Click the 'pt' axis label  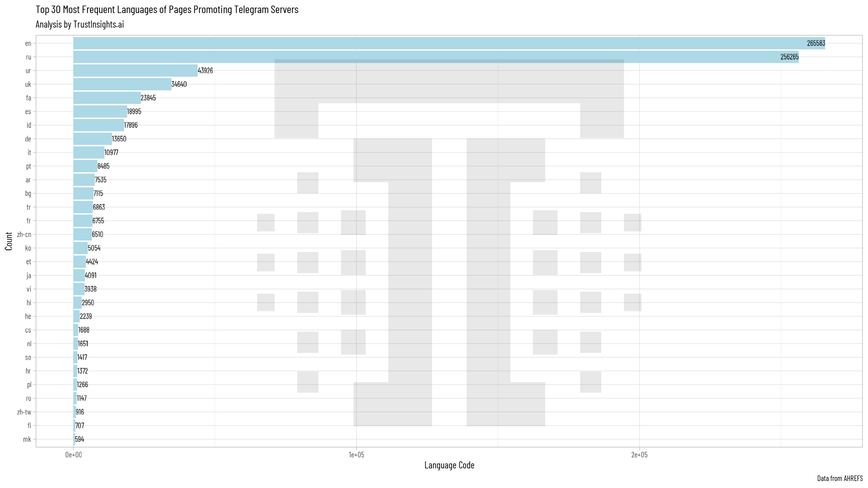point(29,166)
